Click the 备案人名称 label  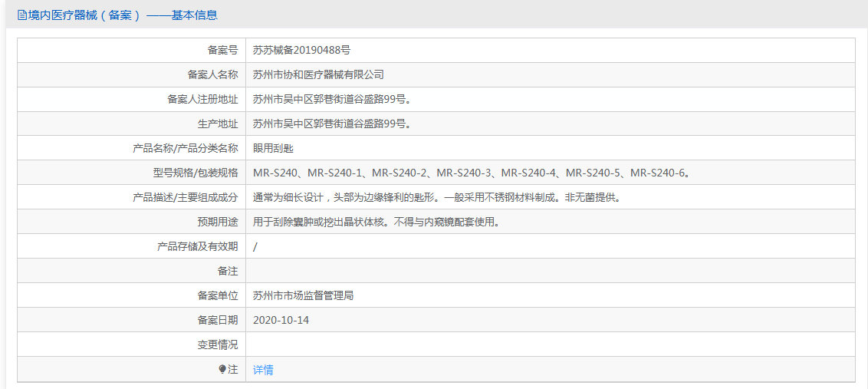point(212,75)
